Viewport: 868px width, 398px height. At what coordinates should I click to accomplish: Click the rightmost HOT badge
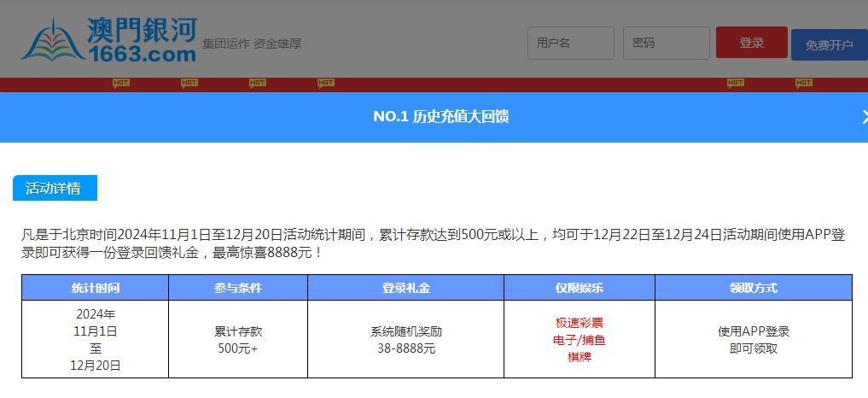(x=803, y=83)
